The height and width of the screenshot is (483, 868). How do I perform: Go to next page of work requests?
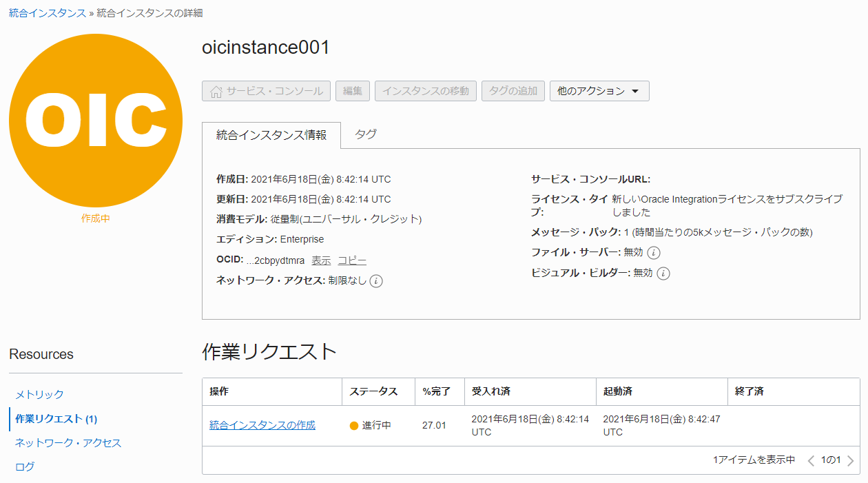pyautogui.click(x=851, y=460)
